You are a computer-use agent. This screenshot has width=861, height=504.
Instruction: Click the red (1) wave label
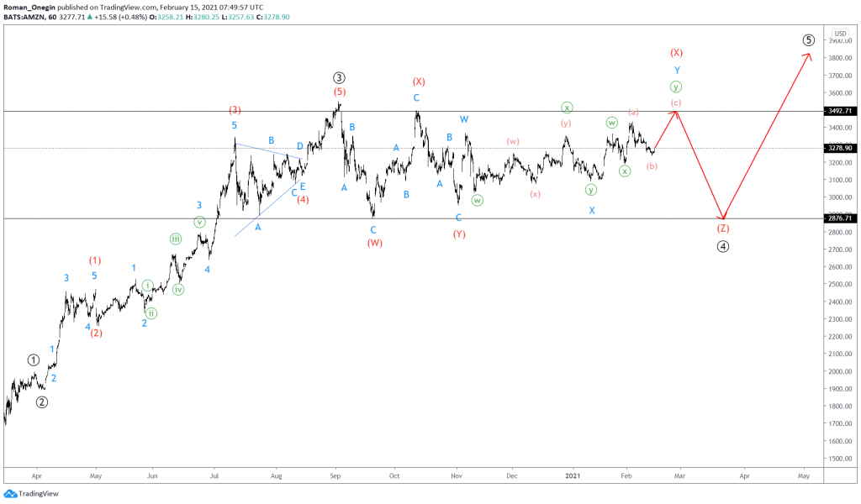[x=95, y=260]
